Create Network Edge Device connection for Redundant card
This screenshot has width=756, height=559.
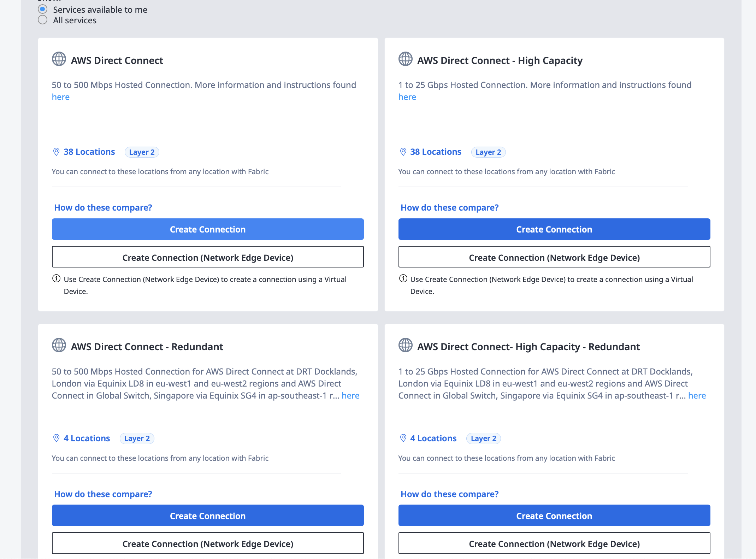pyautogui.click(x=208, y=543)
